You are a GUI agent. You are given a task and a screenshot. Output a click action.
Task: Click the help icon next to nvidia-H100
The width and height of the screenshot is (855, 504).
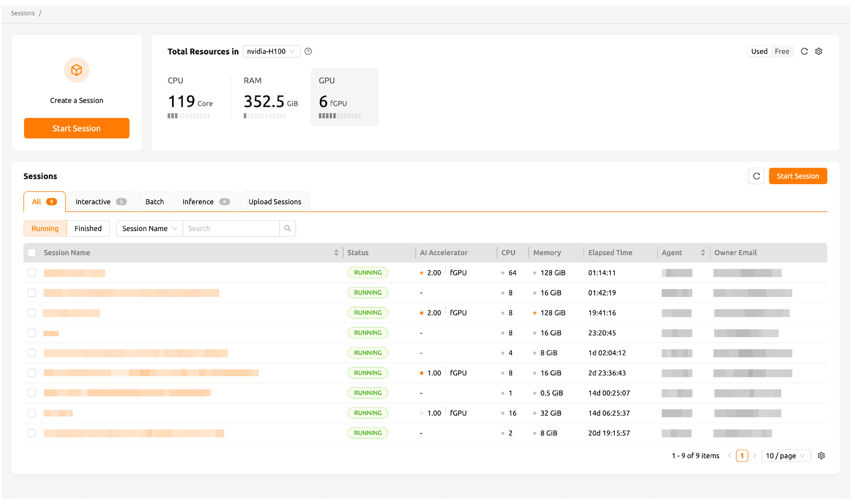(308, 51)
